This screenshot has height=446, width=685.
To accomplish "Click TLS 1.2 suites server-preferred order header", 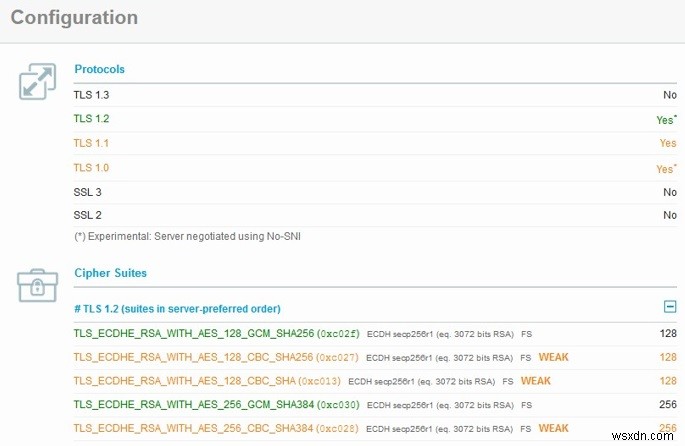I will click(178, 308).
